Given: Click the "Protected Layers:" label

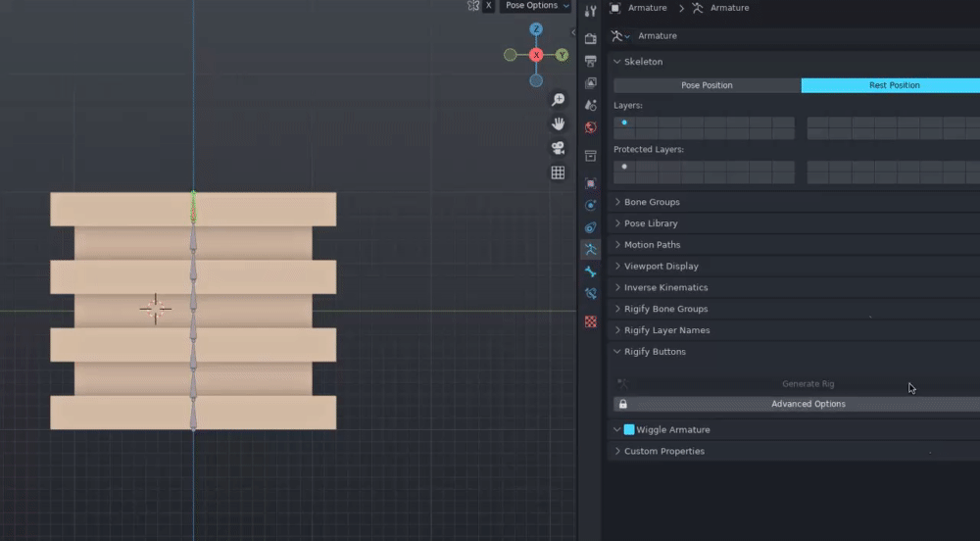Looking at the screenshot, I should coord(648,149).
